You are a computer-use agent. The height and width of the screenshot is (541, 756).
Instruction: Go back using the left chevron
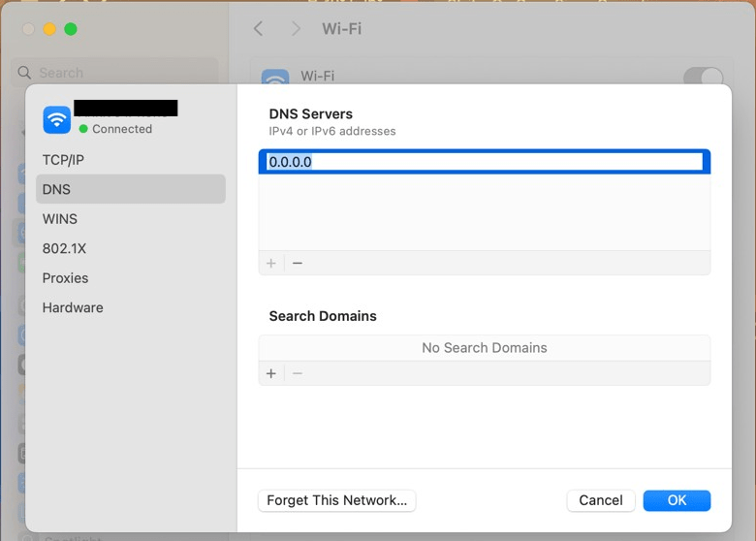click(x=259, y=29)
